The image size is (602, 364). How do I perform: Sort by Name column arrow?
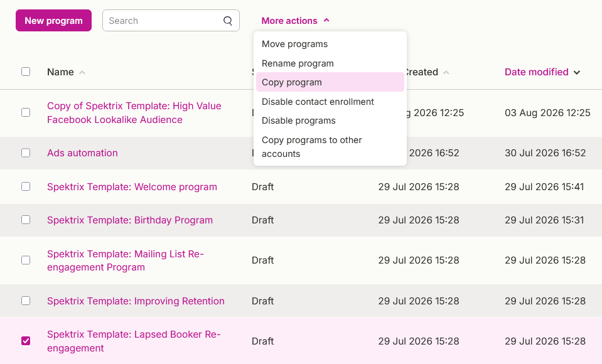(x=82, y=72)
